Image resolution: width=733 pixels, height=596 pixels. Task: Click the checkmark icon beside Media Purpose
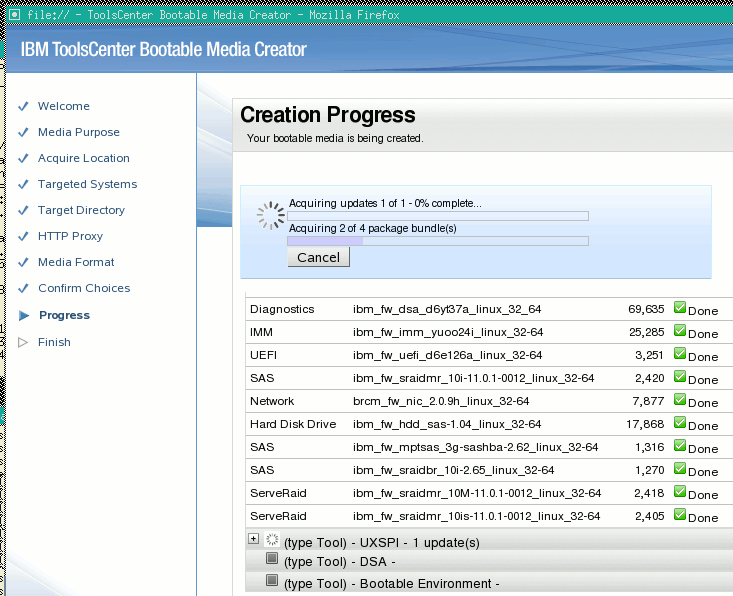[23, 132]
